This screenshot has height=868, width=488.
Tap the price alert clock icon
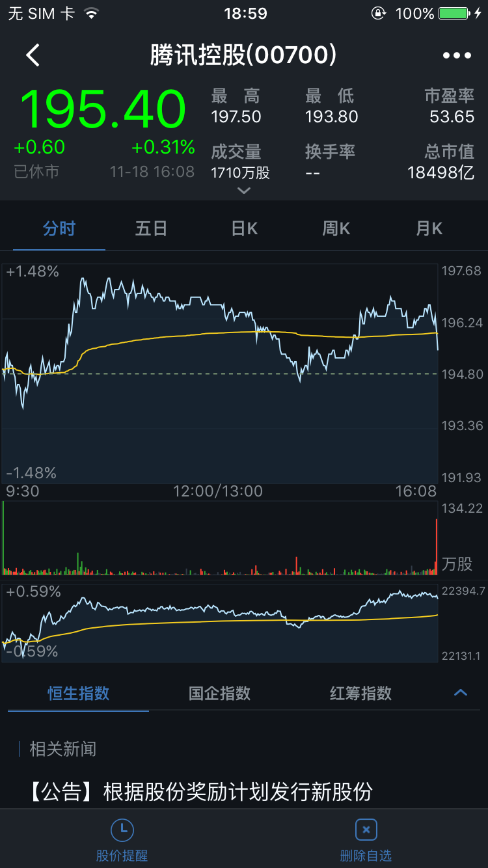[x=122, y=830]
